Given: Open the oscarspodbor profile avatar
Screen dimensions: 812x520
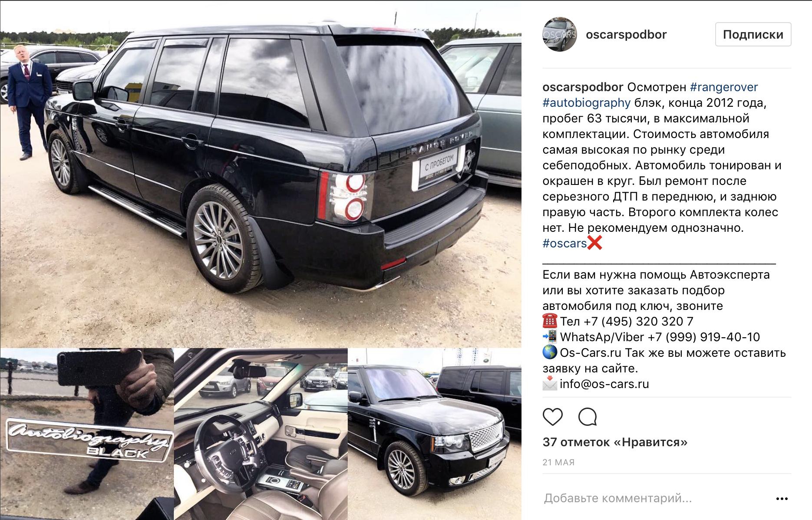Looking at the screenshot, I should 560,34.
